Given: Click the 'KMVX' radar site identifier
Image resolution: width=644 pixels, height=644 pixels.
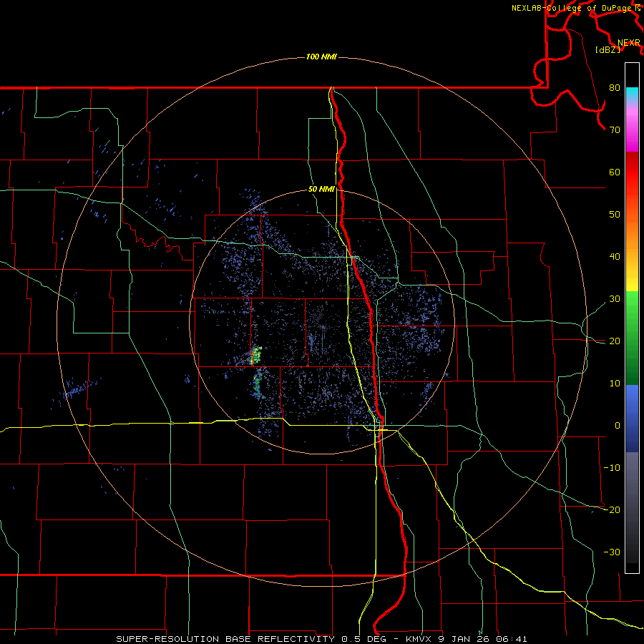Looking at the screenshot, I should coord(420,639).
